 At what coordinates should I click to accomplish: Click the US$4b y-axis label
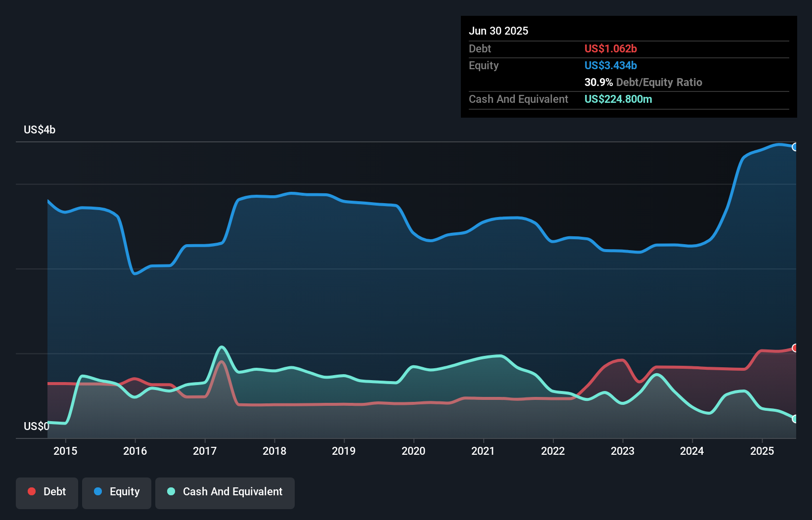[x=40, y=130]
